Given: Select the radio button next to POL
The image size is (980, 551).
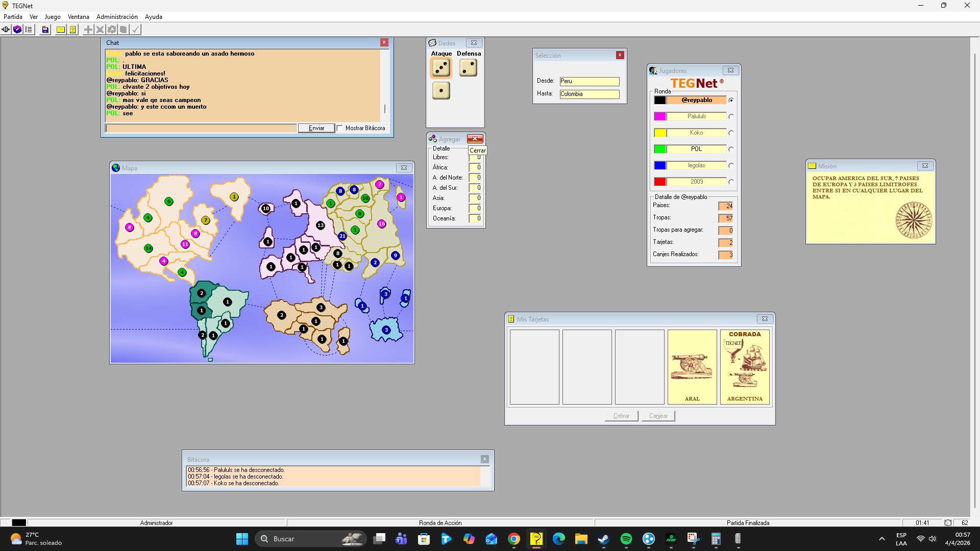Looking at the screenshot, I should (x=731, y=149).
